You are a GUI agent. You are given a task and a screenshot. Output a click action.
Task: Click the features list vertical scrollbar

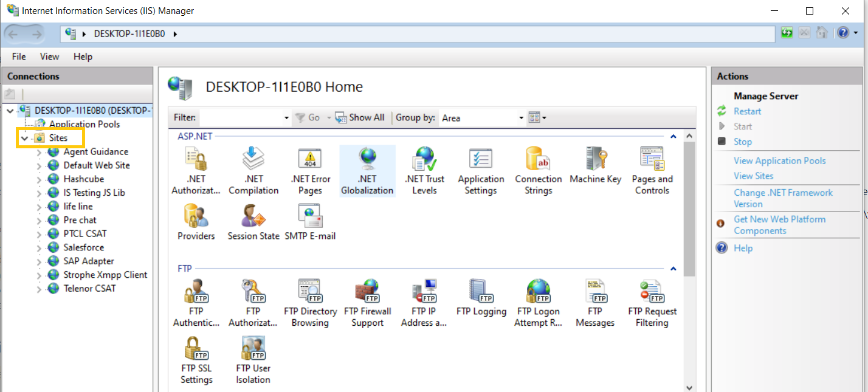point(689,243)
